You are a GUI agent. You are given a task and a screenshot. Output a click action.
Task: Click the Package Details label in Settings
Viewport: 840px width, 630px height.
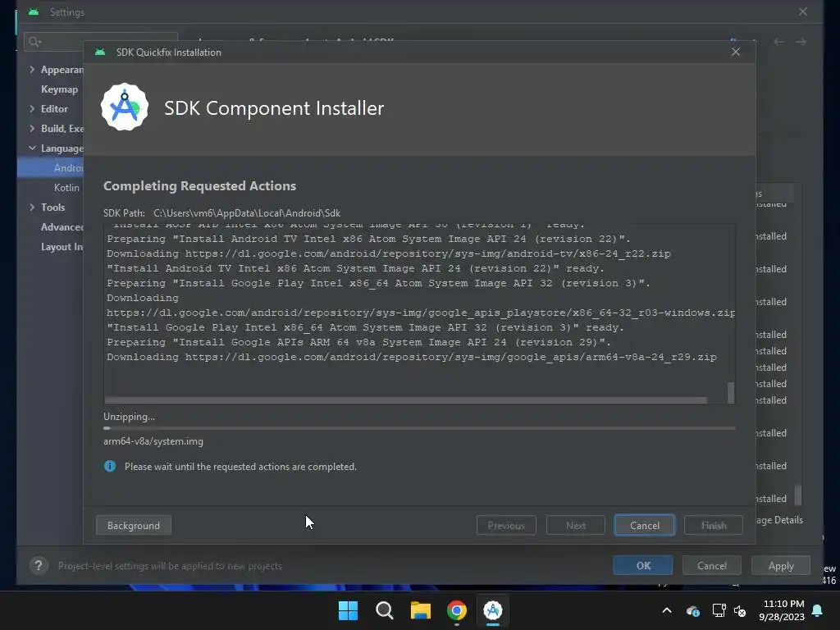[x=779, y=519]
